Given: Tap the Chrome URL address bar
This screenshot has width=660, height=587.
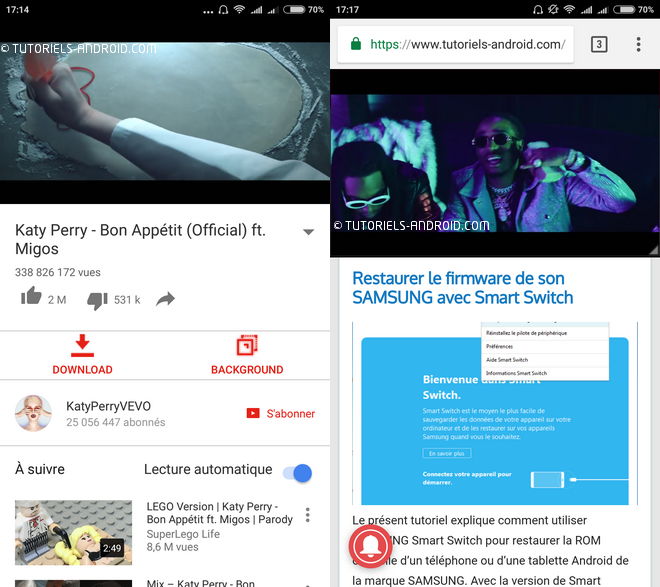Looking at the screenshot, I should pyautogui.click(x=456, y=45).
